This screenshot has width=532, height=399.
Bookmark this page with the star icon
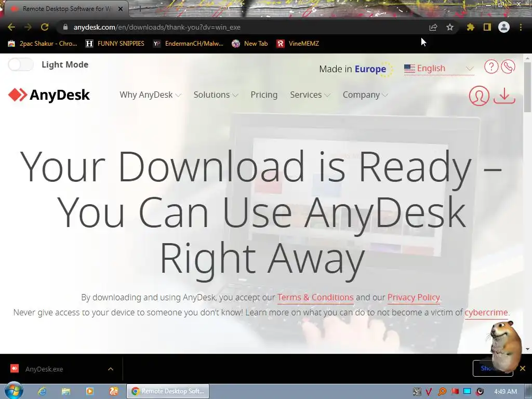(449, 27)
